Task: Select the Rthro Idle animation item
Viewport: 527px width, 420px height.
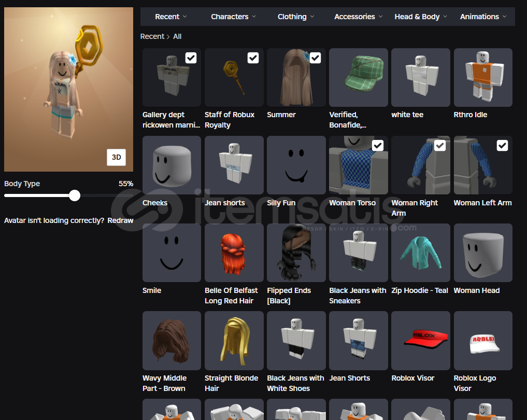Action: pos(483,77)
